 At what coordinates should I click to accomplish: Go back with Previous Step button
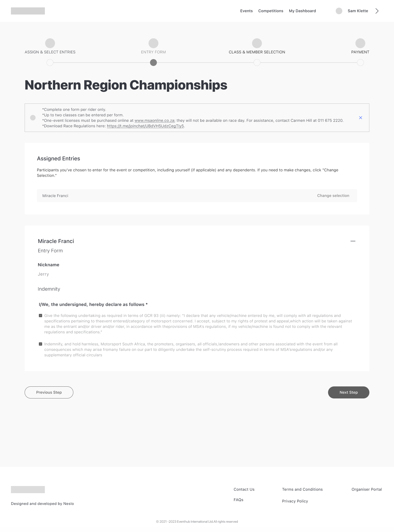tap(49, 392)
